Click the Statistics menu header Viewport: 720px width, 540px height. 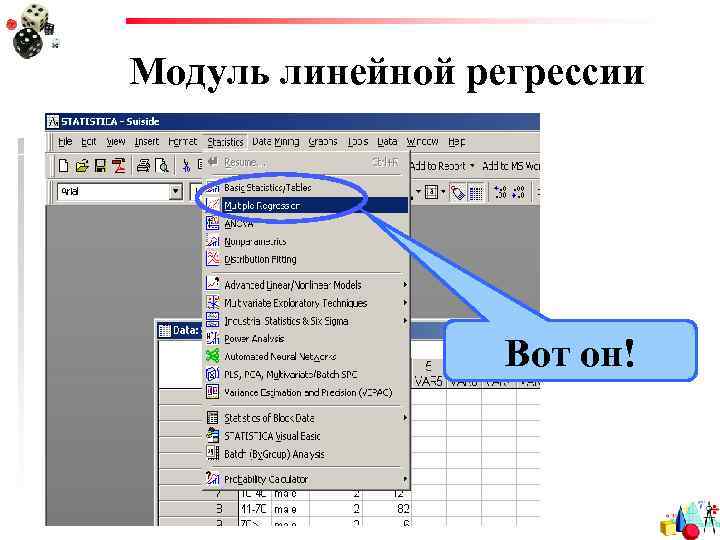pos(225,142)
